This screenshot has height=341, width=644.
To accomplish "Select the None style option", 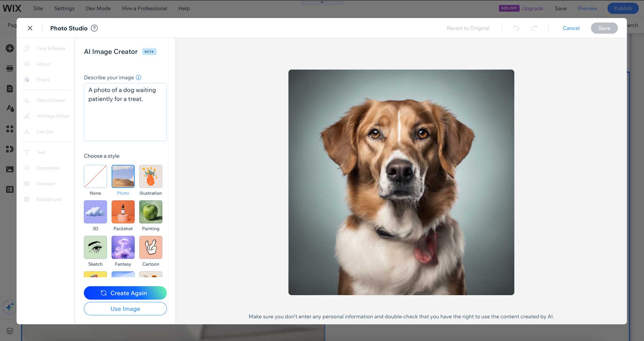I will click(95, 176).
